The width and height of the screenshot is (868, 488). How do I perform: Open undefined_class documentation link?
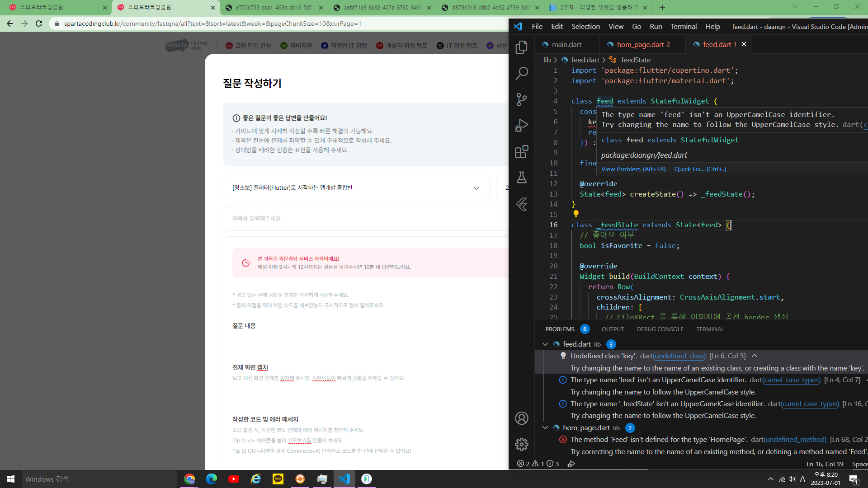pos(679,356)
